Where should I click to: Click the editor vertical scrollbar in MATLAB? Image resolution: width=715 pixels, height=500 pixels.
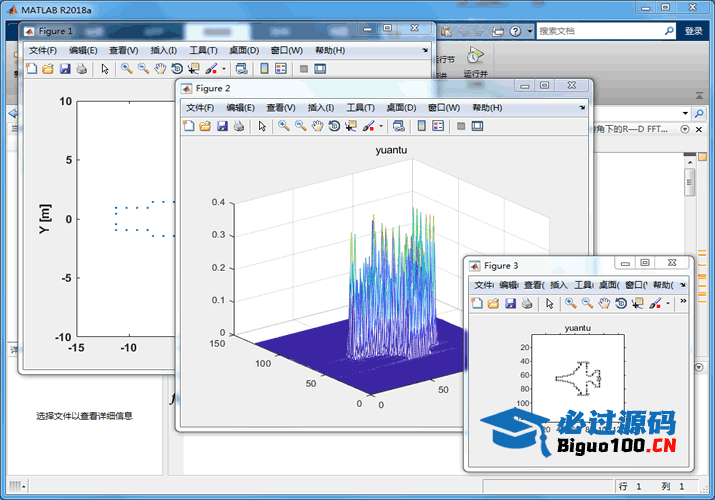click(689, 182)
